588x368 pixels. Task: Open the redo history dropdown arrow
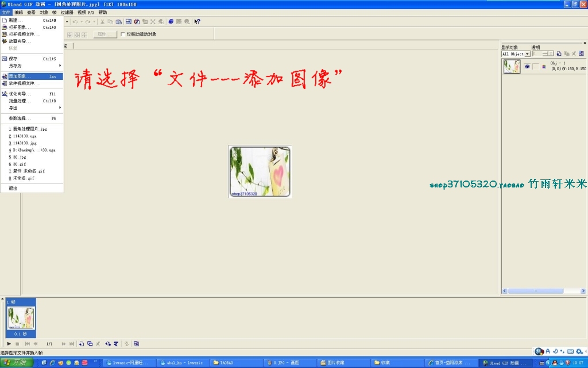[94, 22]
